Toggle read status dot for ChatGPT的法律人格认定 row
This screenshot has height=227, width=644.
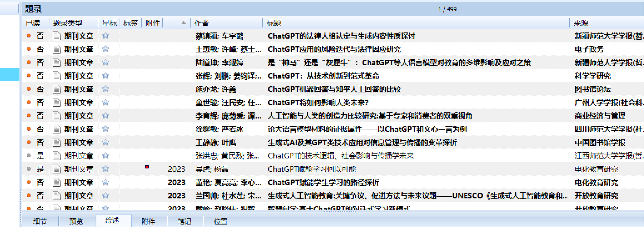[x=29, y=36]
